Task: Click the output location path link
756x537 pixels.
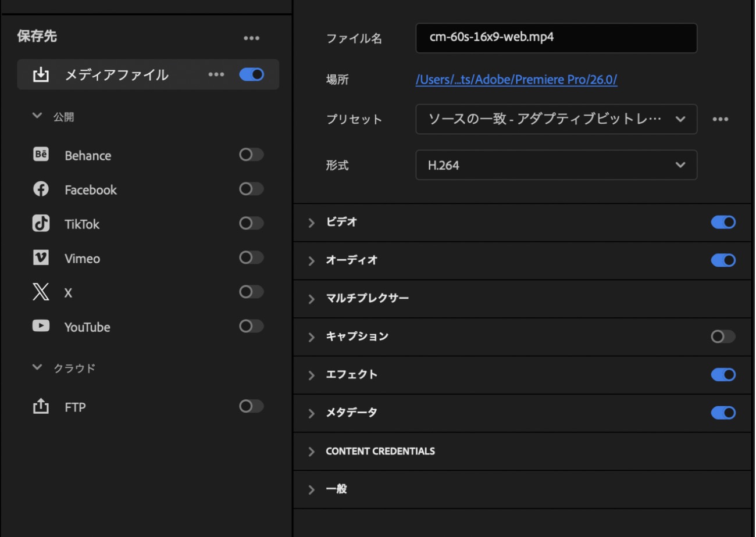Action: tap(516, 80)
